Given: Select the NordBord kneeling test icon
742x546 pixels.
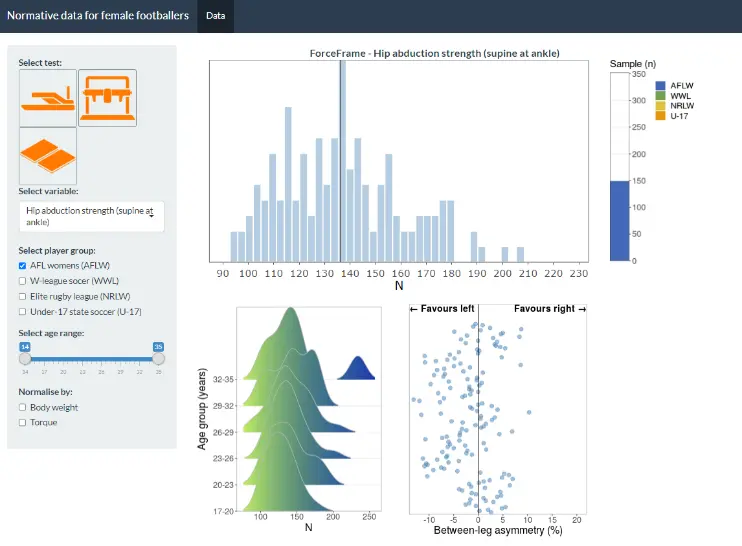Looking at the screenshot, I should pyautogui.click(x=47, y=97).
